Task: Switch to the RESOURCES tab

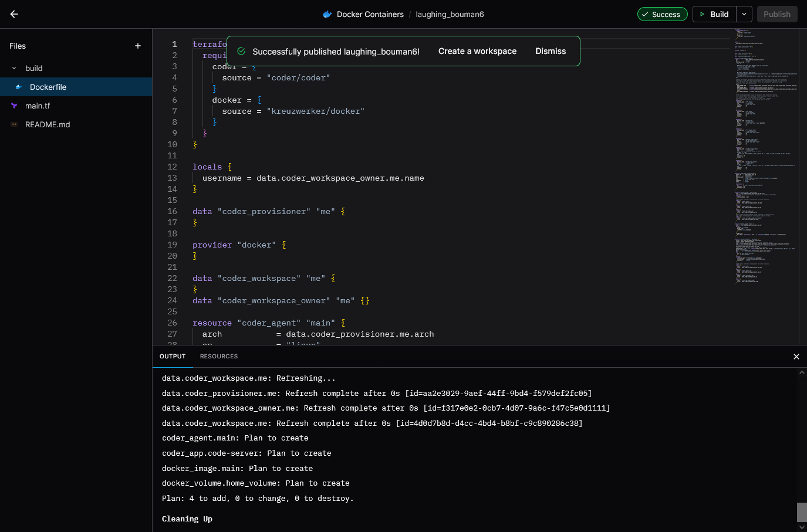Action: [x=218, y=356]
